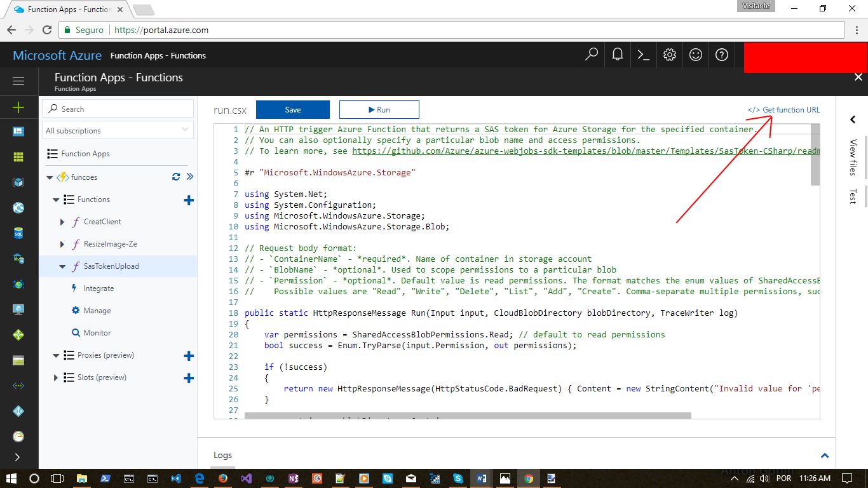Viewport: 868px width, 488px height.
Task: Select the SasTokenUpload function
Action: (111, 266)
